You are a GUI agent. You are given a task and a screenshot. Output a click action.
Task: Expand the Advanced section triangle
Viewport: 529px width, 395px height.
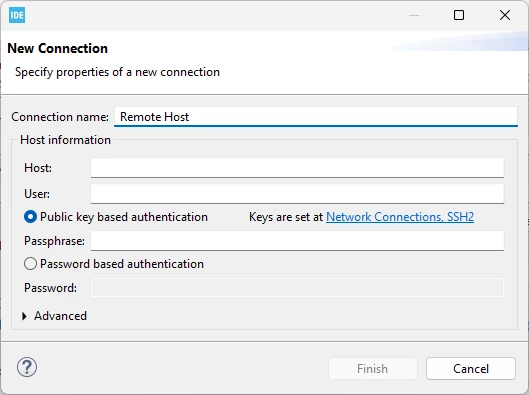point(24,316)
